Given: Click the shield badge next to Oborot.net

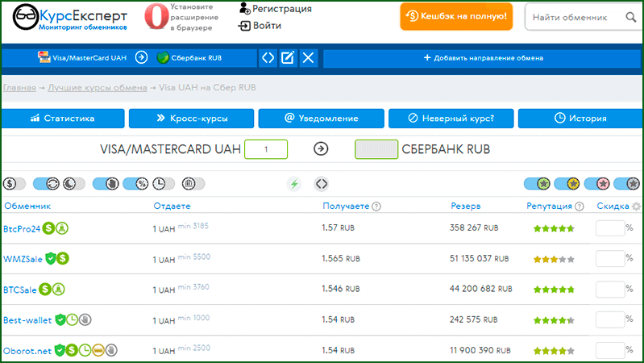Looking at the screenshot, I should (x=60, y=350).
